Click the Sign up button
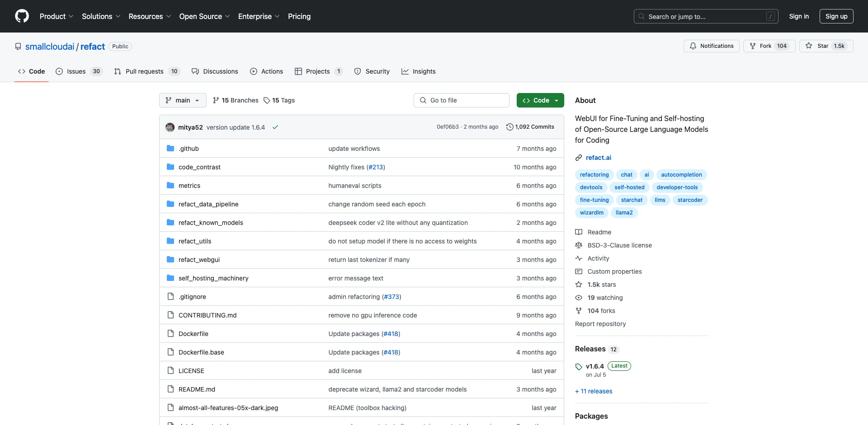Viewport: 868px width, 425px height. click(x=836, y=16)
